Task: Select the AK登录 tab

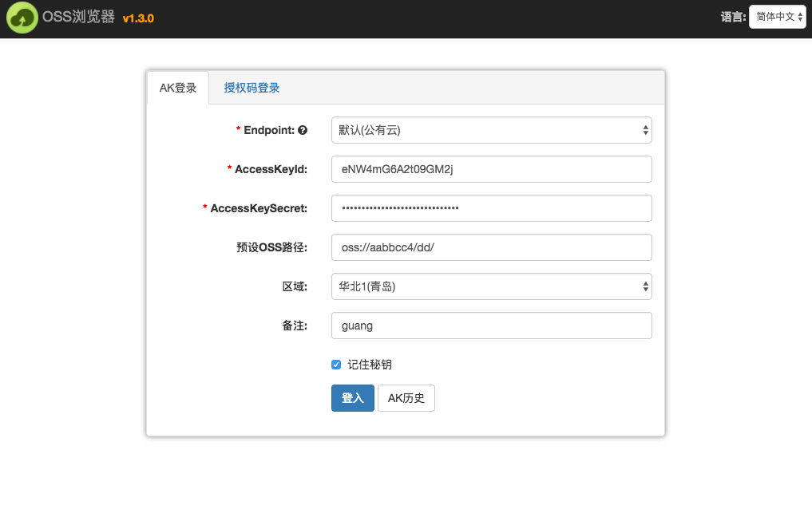Action: tap(178, 88)
